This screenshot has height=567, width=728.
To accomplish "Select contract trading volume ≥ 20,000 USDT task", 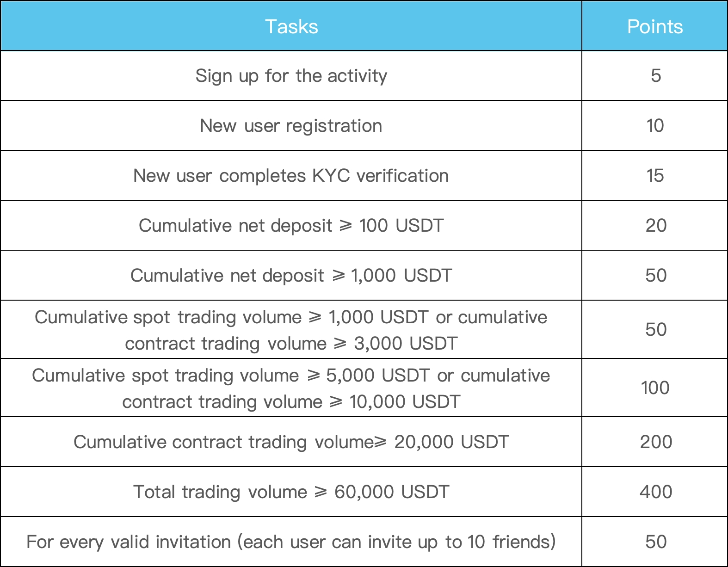I will pyautogui.click(x=291, y=442).
